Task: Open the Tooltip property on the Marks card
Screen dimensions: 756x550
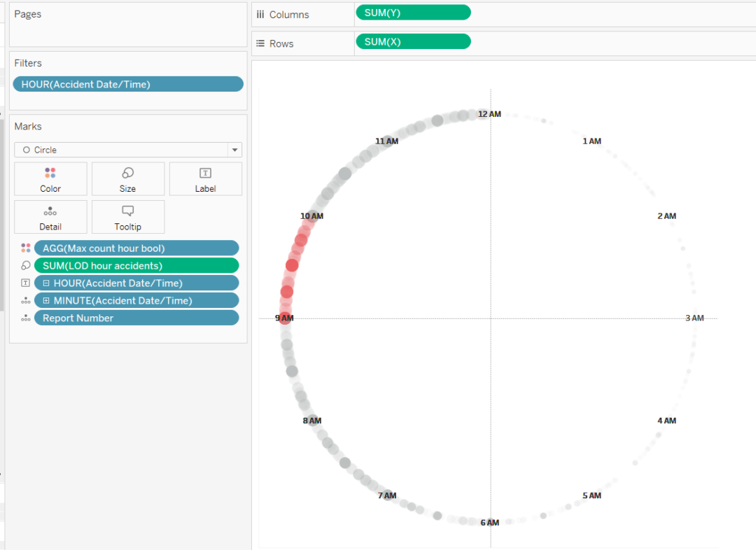Action: click(127, 216)
